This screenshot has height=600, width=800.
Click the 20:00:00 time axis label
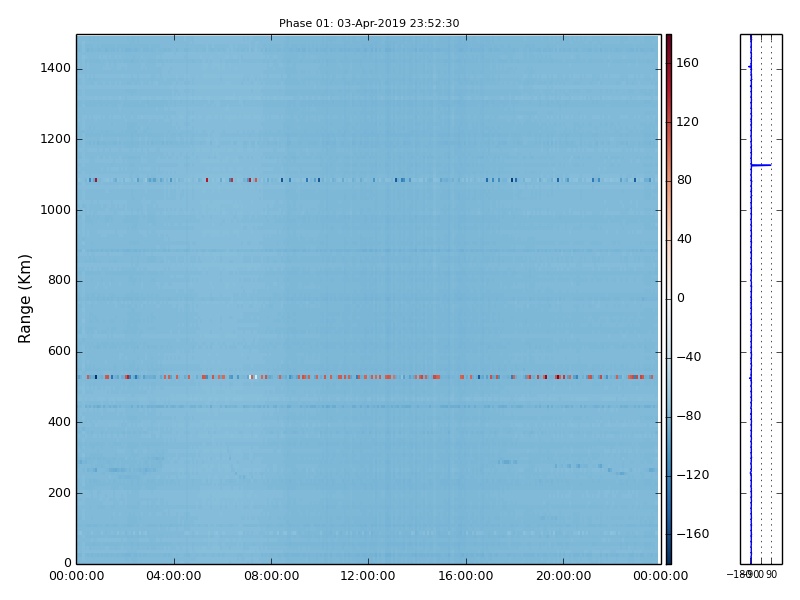tap(563, 576)
